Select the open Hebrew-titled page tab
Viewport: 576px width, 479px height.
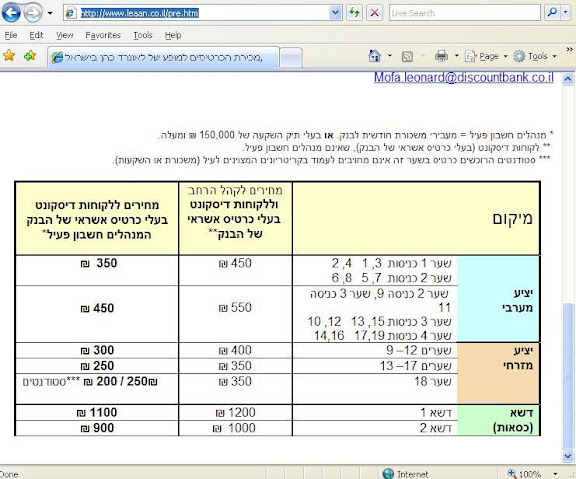[163, 57]
